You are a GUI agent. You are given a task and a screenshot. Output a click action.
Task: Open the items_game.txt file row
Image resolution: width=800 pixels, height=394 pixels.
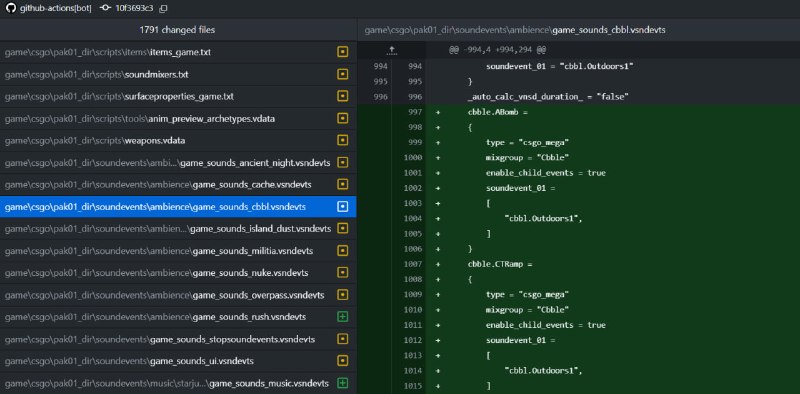coord(178,52)
